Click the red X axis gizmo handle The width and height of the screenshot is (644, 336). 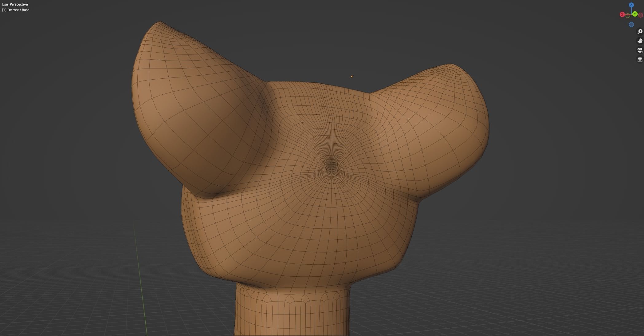[x=622, y=14]
